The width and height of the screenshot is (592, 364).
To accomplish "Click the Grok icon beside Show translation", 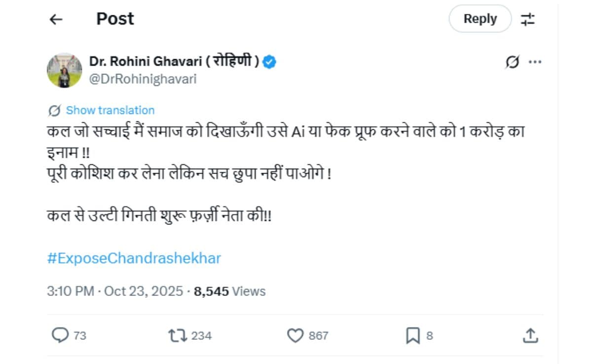I will (x=54, y=110).
